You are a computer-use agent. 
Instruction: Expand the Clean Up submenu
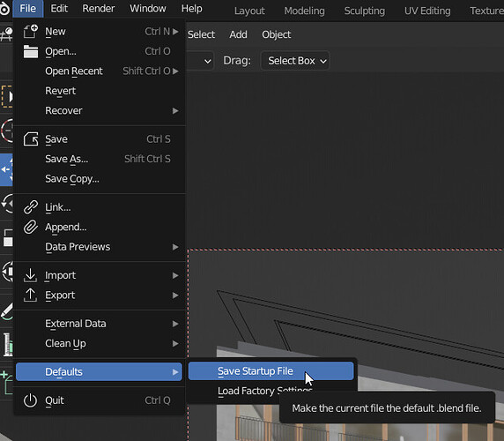(x=99, y=343)
